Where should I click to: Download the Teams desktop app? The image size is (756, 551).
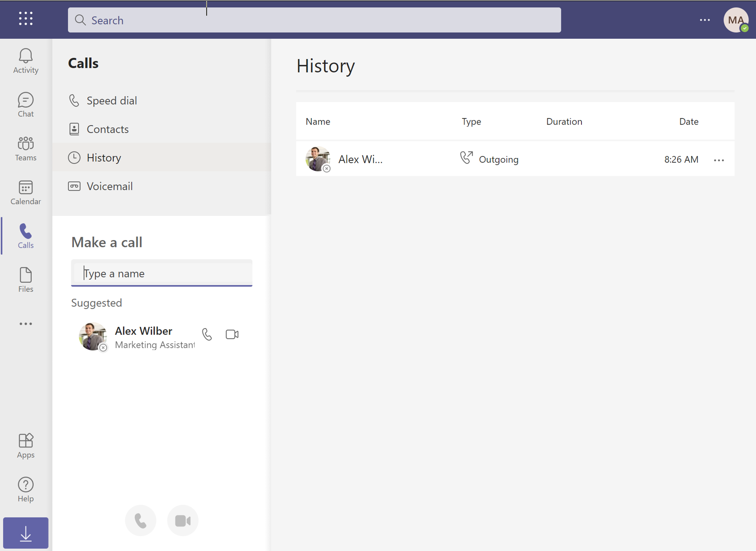tap(26, 533)
